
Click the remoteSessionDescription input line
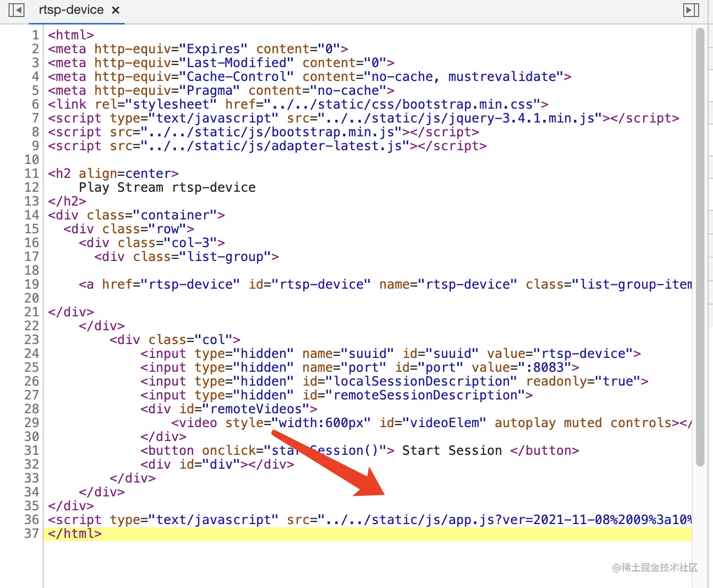tap(337, 395)
